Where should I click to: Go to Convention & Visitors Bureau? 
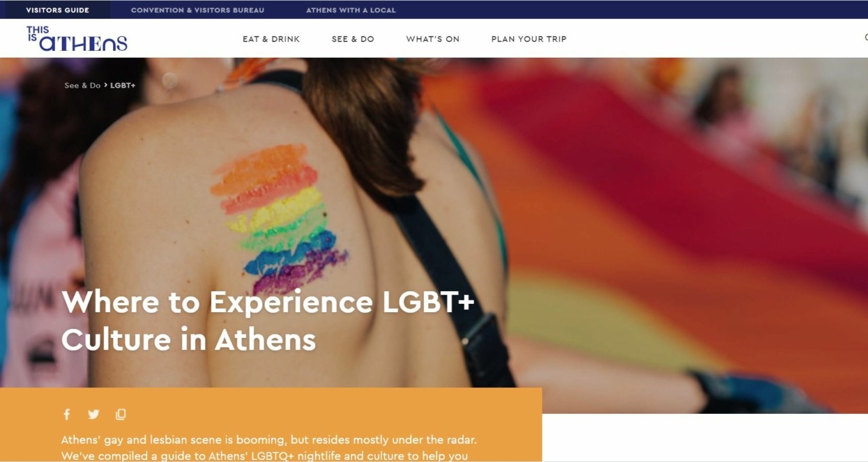point(197,10)
